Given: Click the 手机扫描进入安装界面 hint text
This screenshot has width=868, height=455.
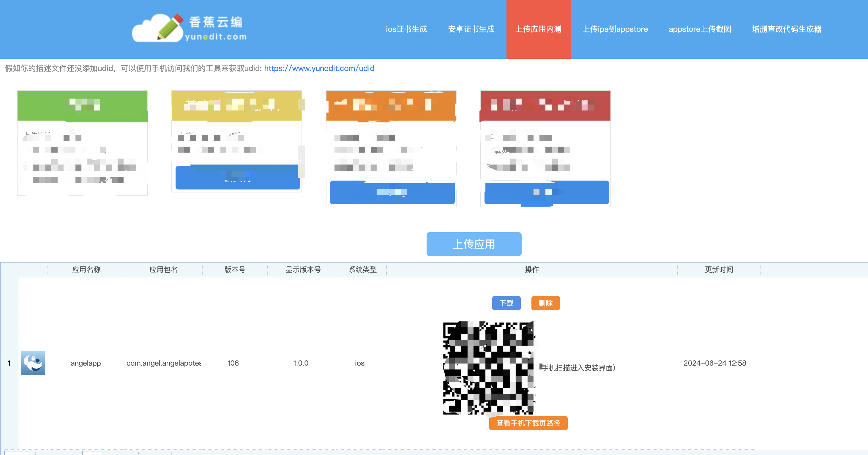Looking at the screenshot, I should pyautogui.click(x=578, y=368).
